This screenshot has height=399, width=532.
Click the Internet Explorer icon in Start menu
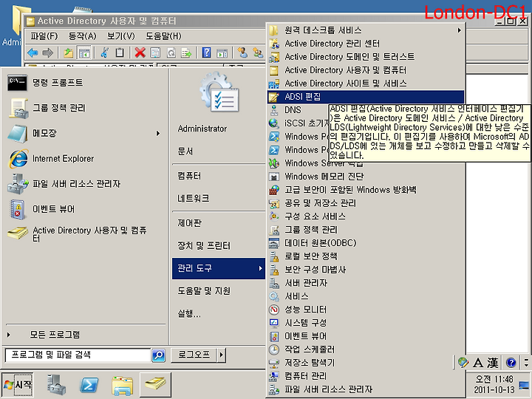point(18,159)
